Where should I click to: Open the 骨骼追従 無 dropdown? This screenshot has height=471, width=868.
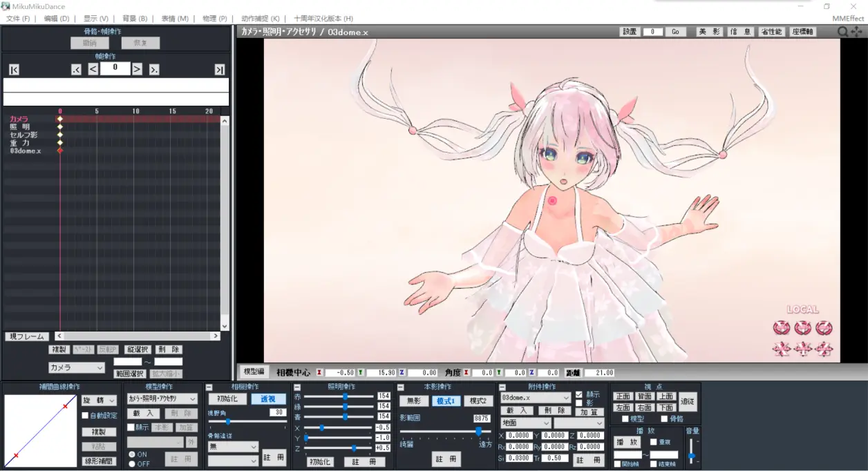coord(233,447)
